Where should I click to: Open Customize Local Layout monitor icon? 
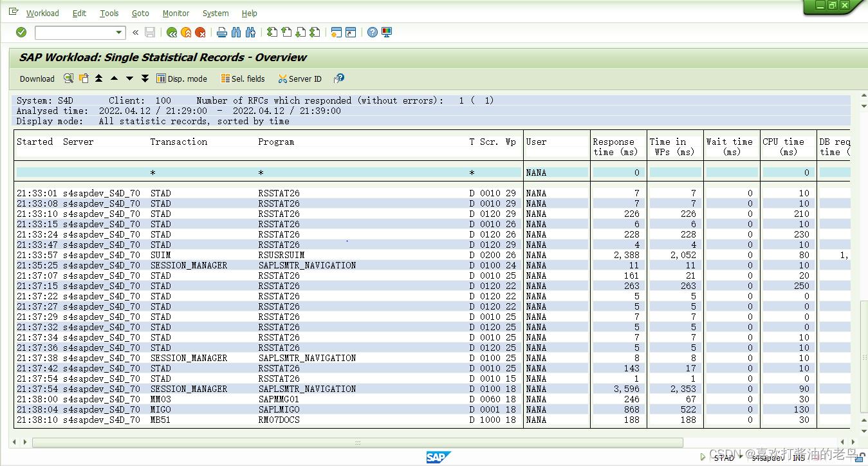(387, 32)
